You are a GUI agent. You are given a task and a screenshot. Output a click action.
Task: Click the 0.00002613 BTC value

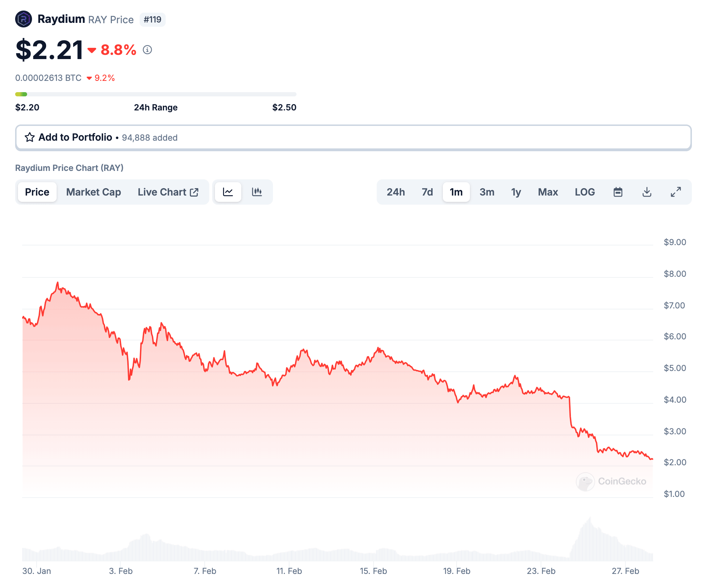click(x=48, y=78)
